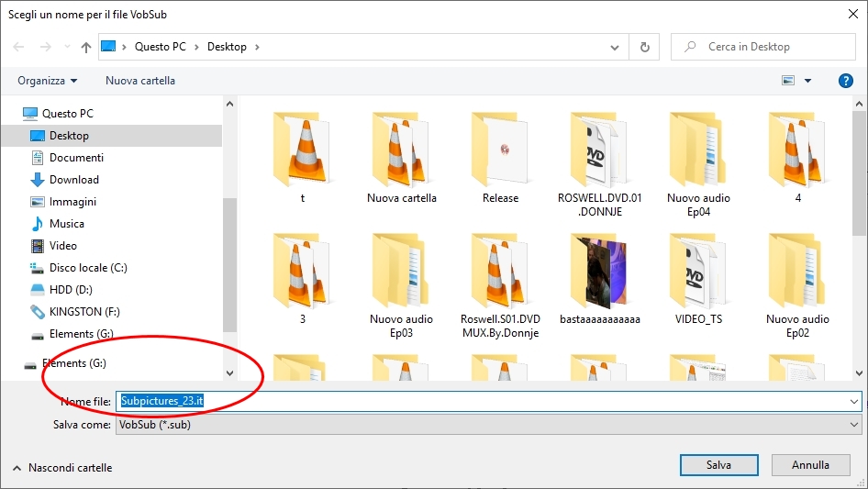Viewport: 868px width, 489px height.
Task: Open the address bar history dropdown
Action: (x=615, y=47)
